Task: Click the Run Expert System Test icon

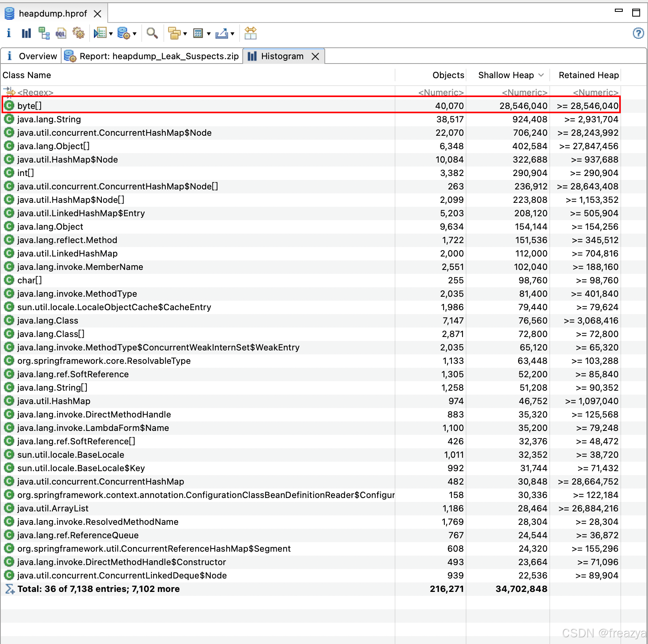Action: (x=100, y=34)
